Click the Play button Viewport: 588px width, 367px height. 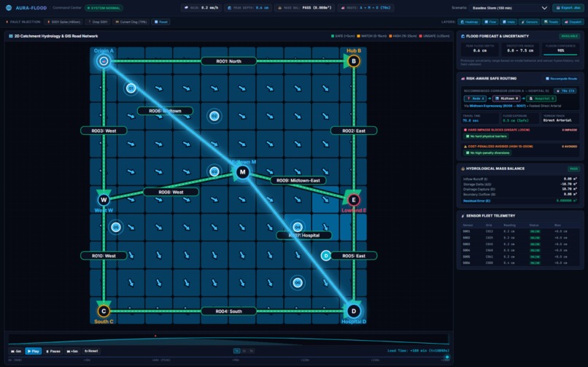34,351
